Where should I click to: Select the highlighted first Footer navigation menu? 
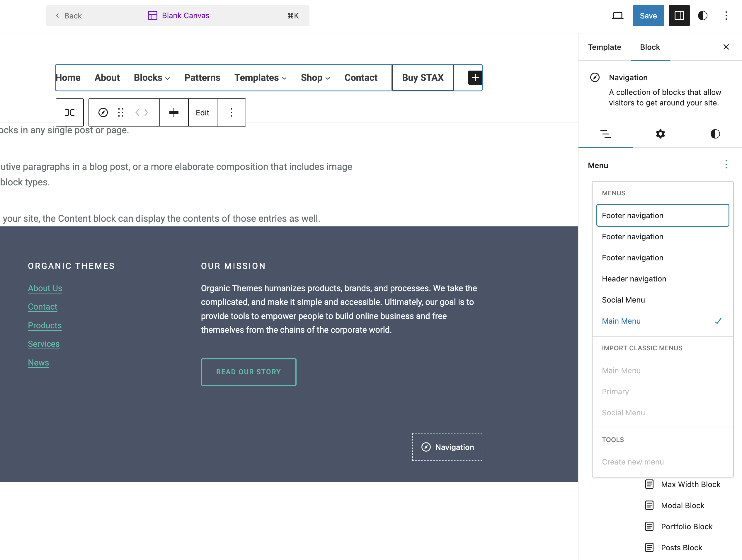pos(663,215)
